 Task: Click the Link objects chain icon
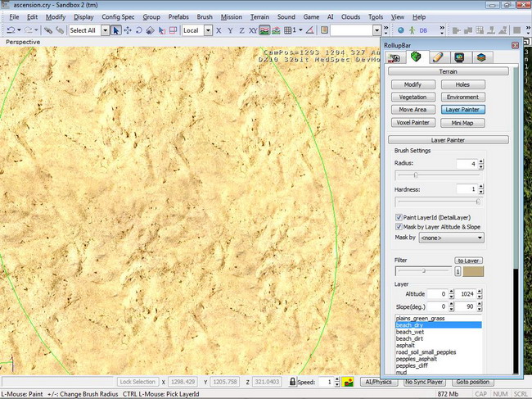pos(48,30)
